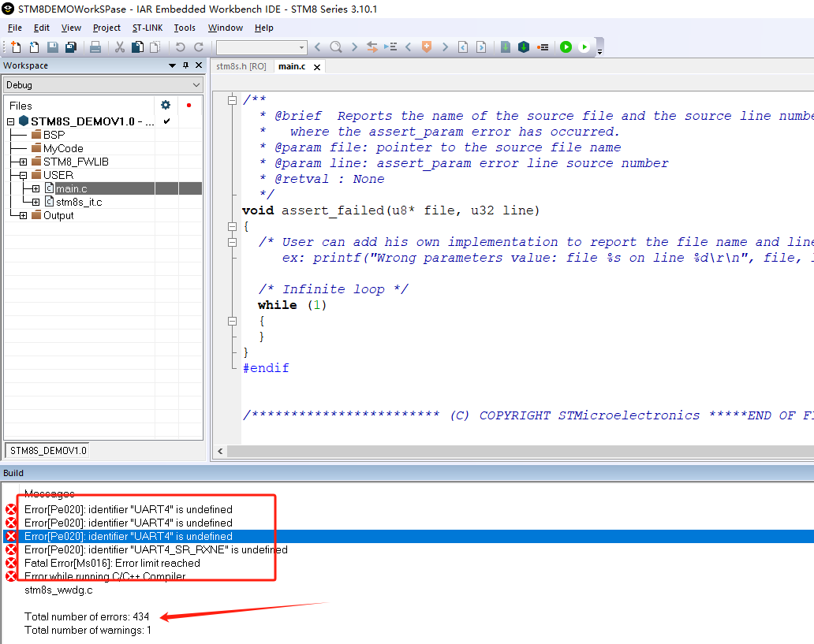
Task: Collapse the USER folder
Action: click(x=24, y=176)
